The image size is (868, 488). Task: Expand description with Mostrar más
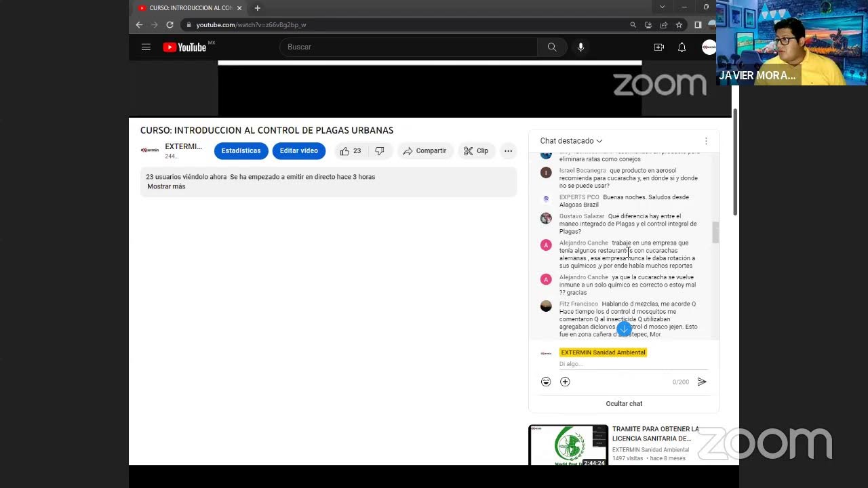(166, 186)
